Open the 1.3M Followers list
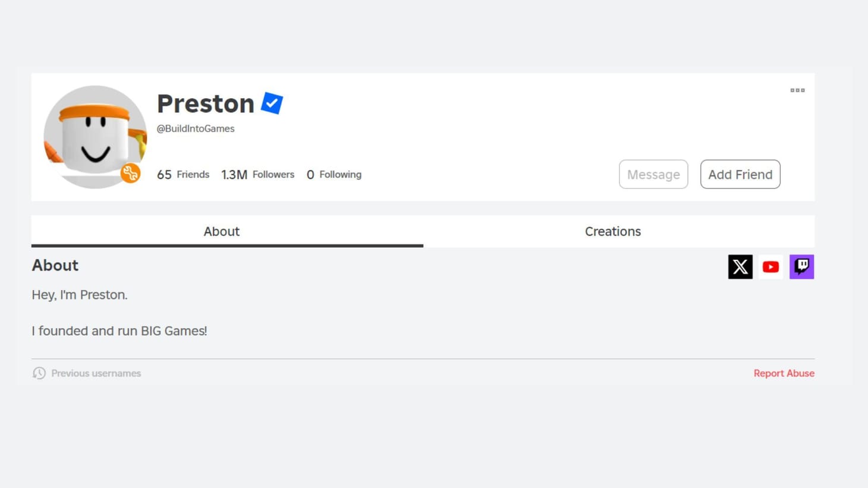The height and width of the screenshot is (488, 868). [x=257, y=175]
